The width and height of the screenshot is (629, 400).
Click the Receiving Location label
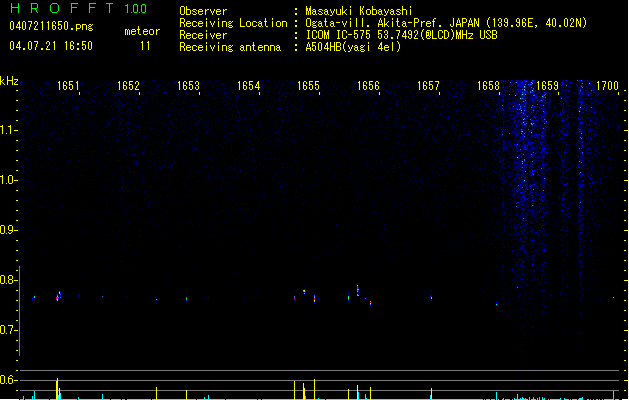[233, 23]
